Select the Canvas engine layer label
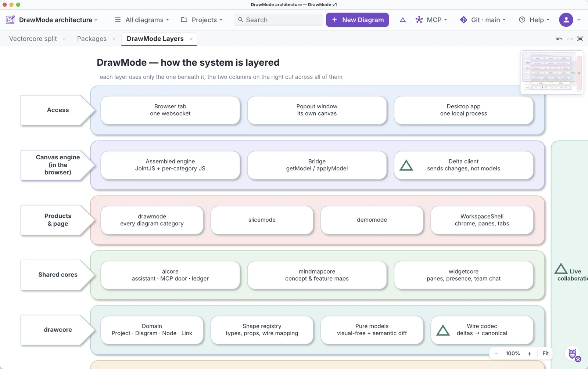The width and height of the screenshot is (588, 369). (x=58, y=165)
